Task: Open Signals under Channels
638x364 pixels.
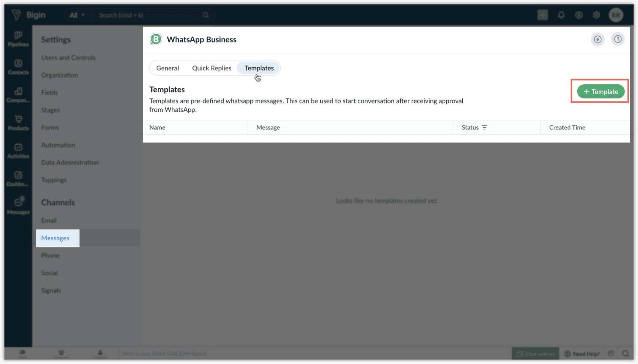Action: (51, 291)
